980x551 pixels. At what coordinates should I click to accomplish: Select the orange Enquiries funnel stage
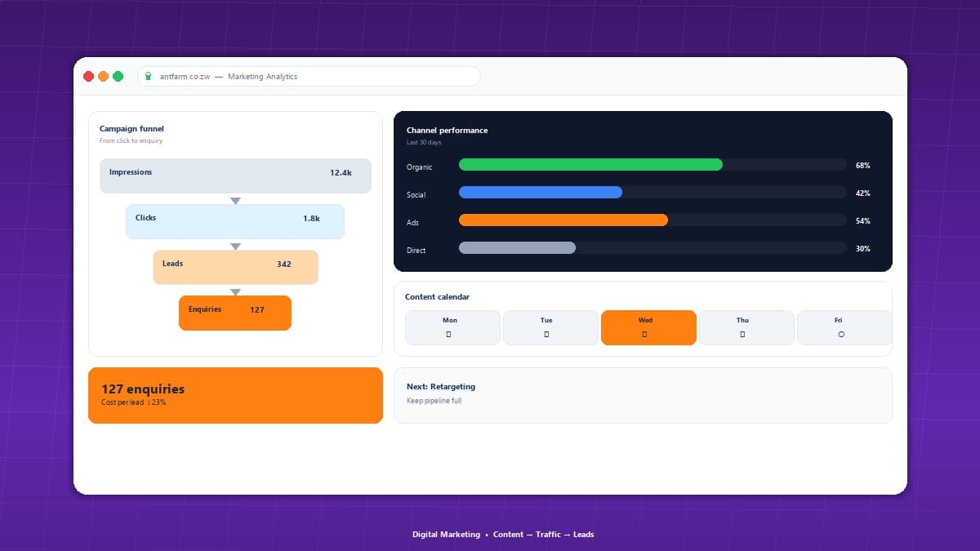point(235,313)
